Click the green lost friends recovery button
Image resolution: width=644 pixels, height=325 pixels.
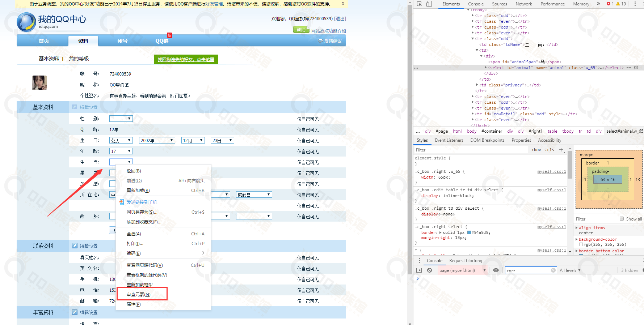[x=186, y=60]
